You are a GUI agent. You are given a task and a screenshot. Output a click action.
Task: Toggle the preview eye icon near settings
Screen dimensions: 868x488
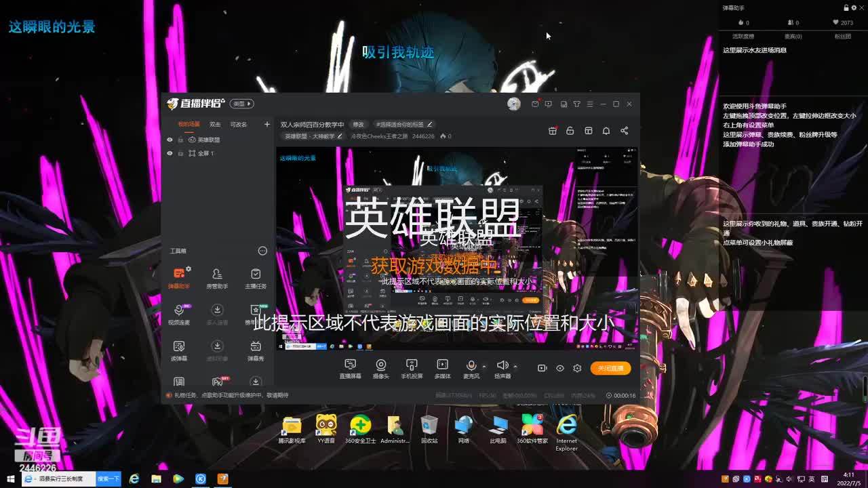tap(560, 368)
